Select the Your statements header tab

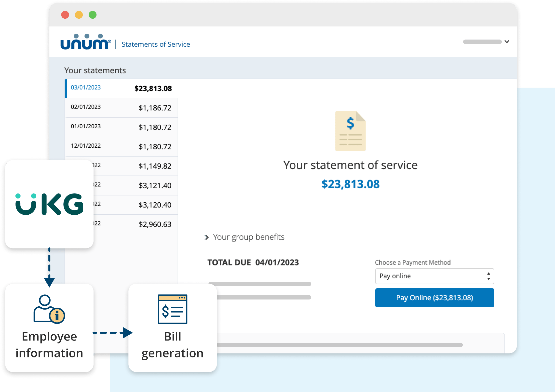(x=95, y=70)
